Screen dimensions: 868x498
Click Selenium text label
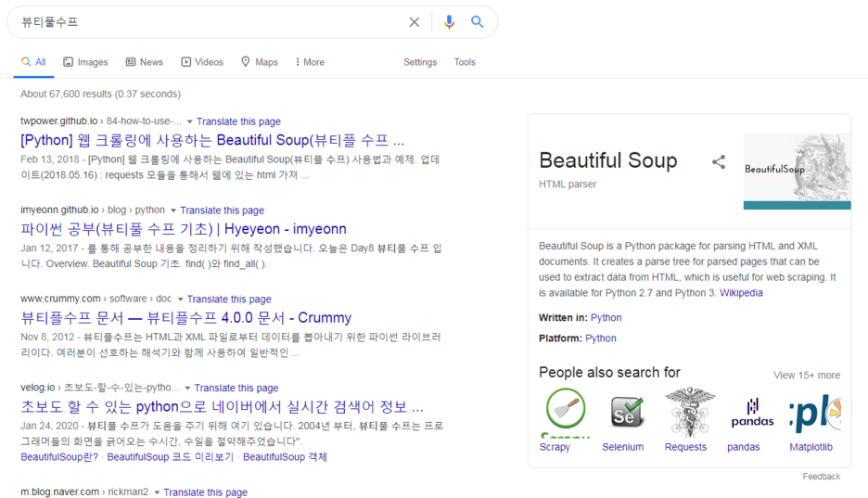coord(623,447)
